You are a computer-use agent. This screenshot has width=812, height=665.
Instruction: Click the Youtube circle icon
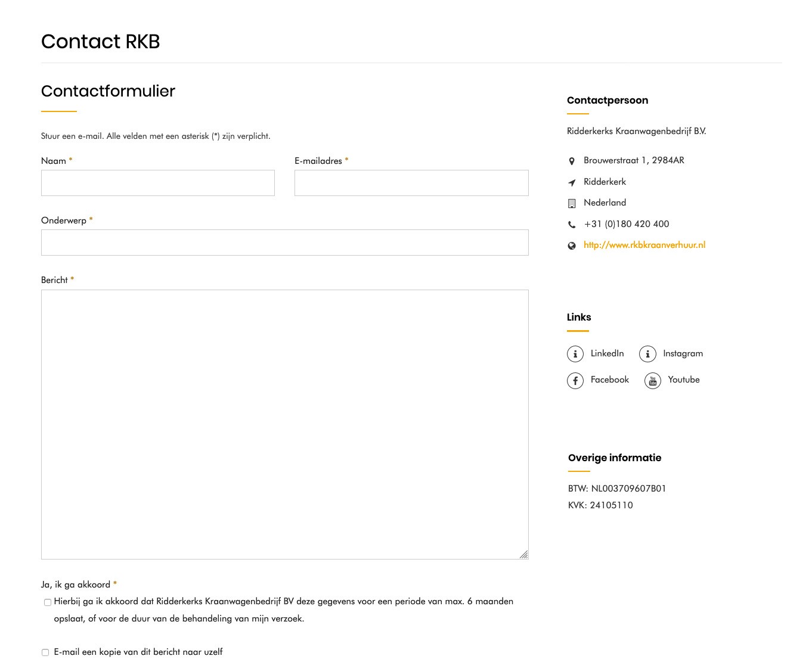(652, 380)
